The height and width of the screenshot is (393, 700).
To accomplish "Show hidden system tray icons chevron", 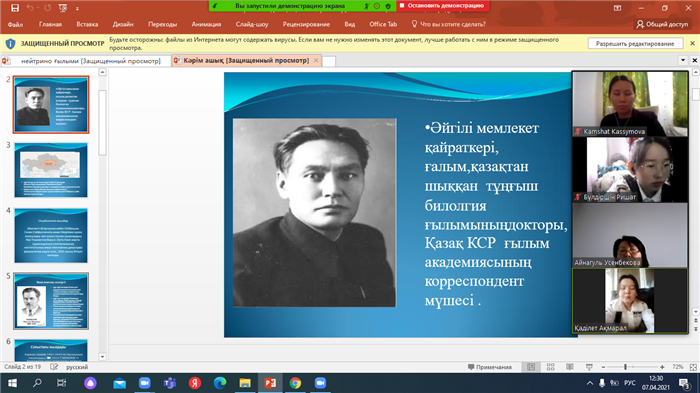I will [590, 383].
